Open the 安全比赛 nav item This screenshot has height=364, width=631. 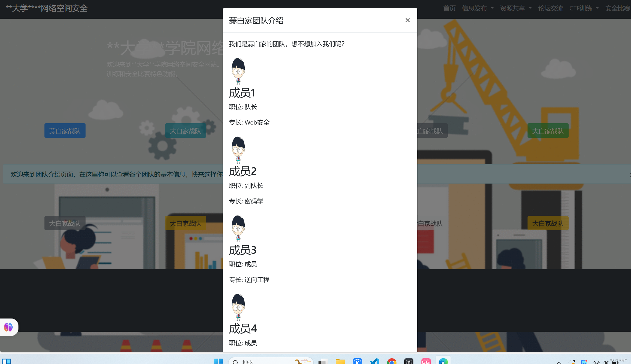click(618, 8)
